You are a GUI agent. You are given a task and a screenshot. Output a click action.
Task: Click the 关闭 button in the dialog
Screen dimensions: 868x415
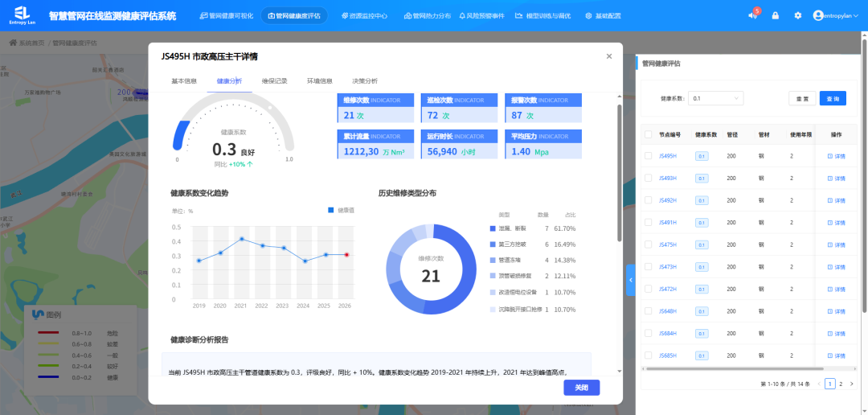click(581, 388)
